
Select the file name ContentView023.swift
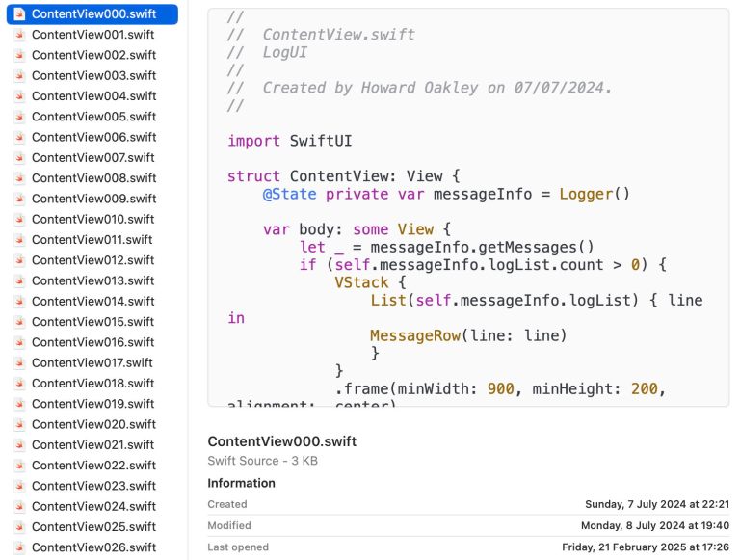point(93,487)
